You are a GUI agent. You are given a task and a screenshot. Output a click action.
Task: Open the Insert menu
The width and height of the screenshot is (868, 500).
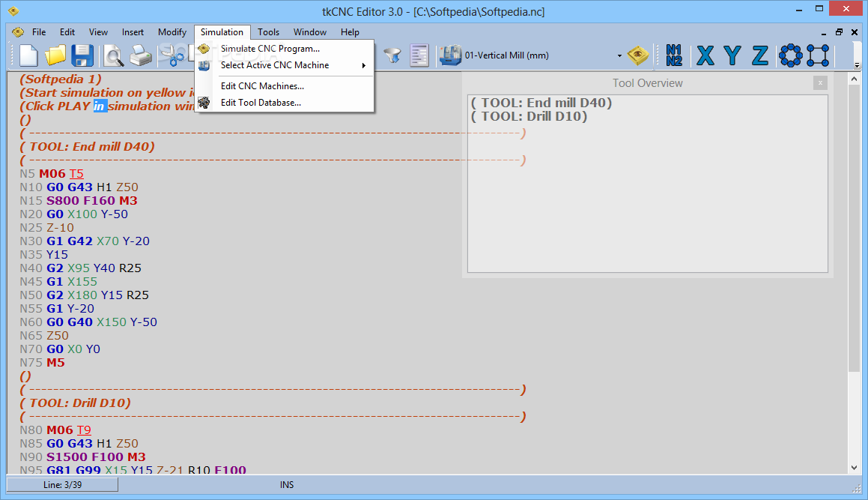click(x=133, y=32)
